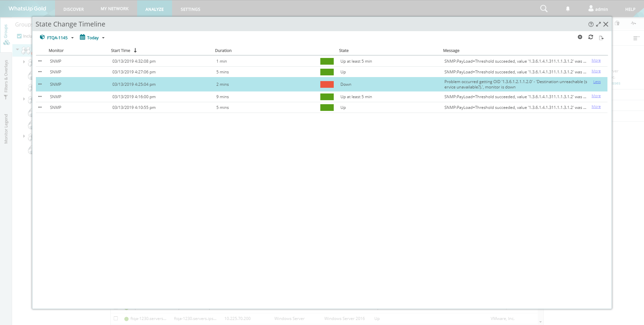Open the ANALYZE menu tab
Screen dimensions: 644x325
[x=155, y=9]
